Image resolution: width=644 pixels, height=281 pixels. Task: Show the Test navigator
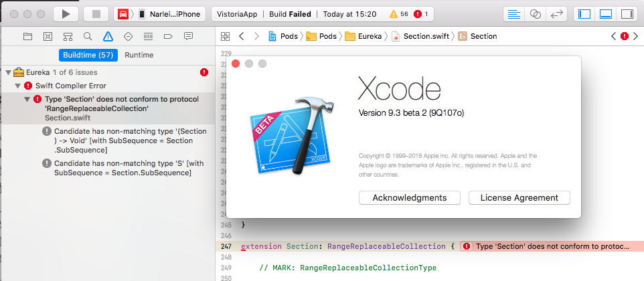(128, 37)
